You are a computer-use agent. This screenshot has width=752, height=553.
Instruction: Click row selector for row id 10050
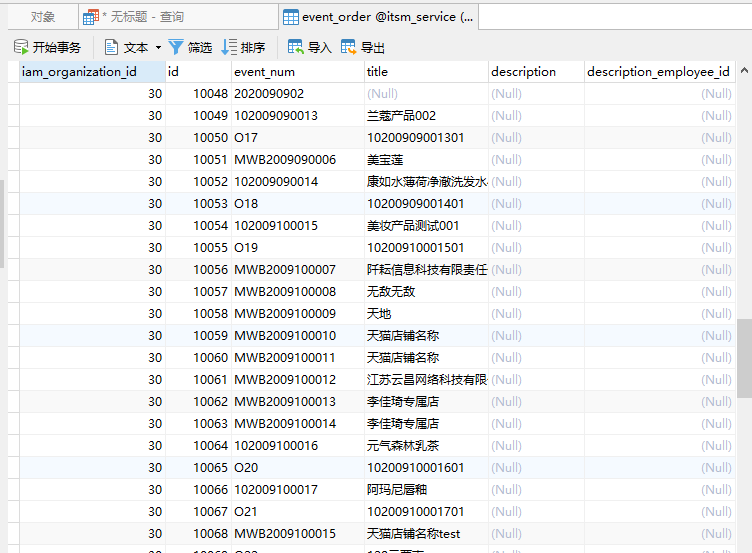[13, 138]
